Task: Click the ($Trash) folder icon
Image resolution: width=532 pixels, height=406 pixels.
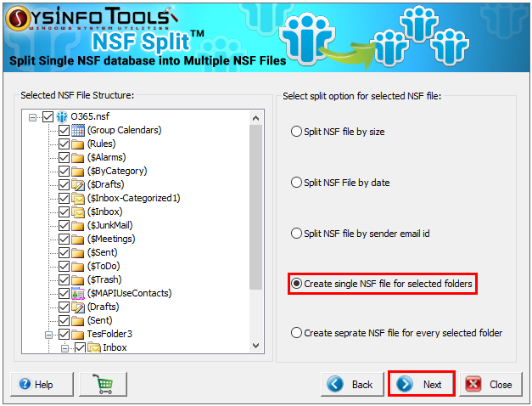Action: (78, 280)
